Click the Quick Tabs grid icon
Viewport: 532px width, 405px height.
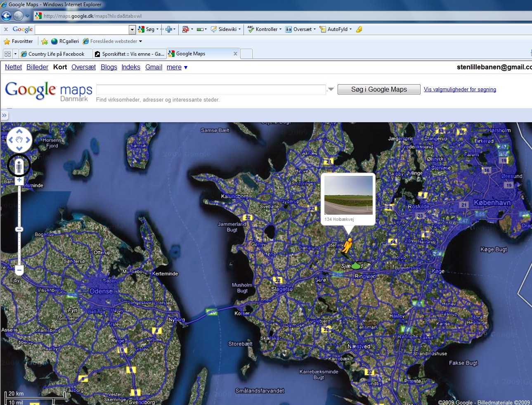click(7, 54)
